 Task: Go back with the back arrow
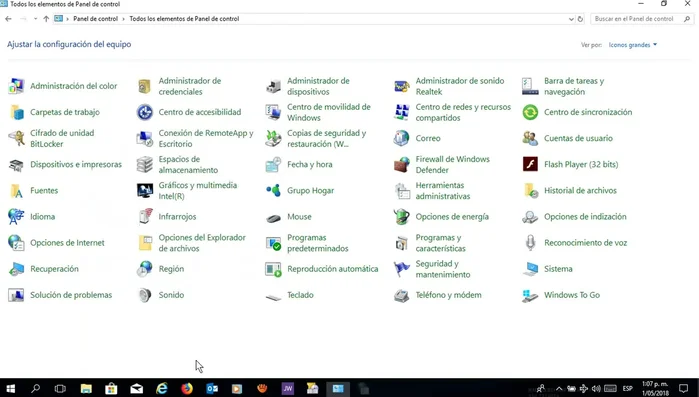point(8,19)
